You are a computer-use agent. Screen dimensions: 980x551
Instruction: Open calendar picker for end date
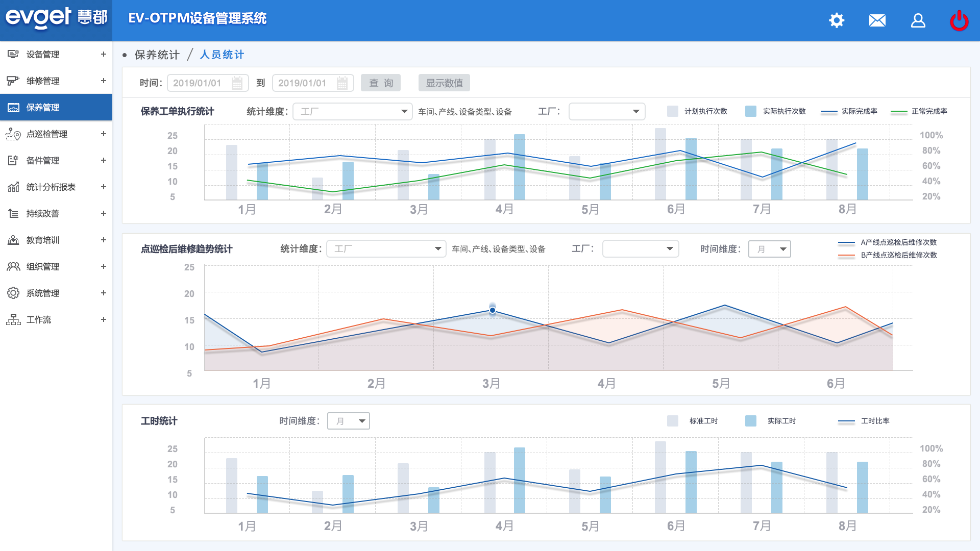pos(342,83)
